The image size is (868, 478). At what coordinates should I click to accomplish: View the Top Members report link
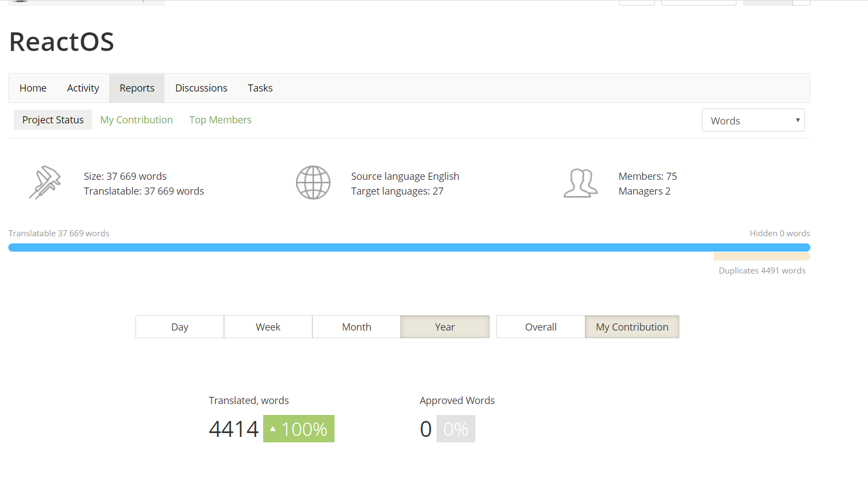(220, 120)
